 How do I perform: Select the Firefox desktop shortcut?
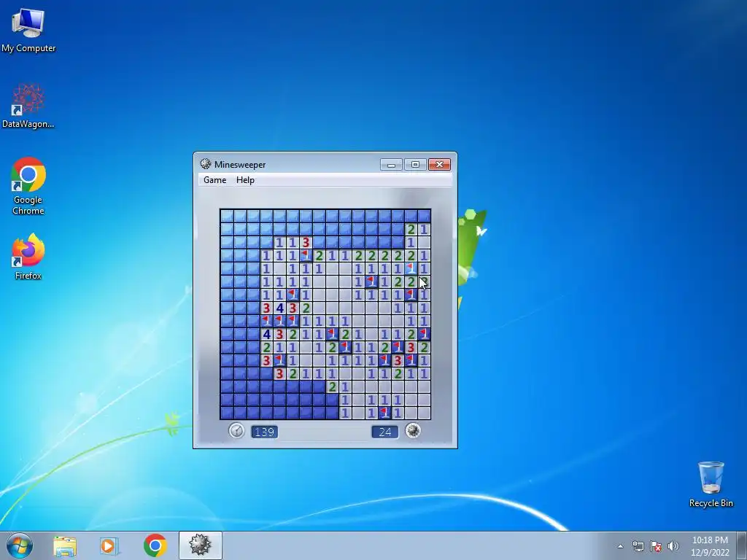pos(28,256)
